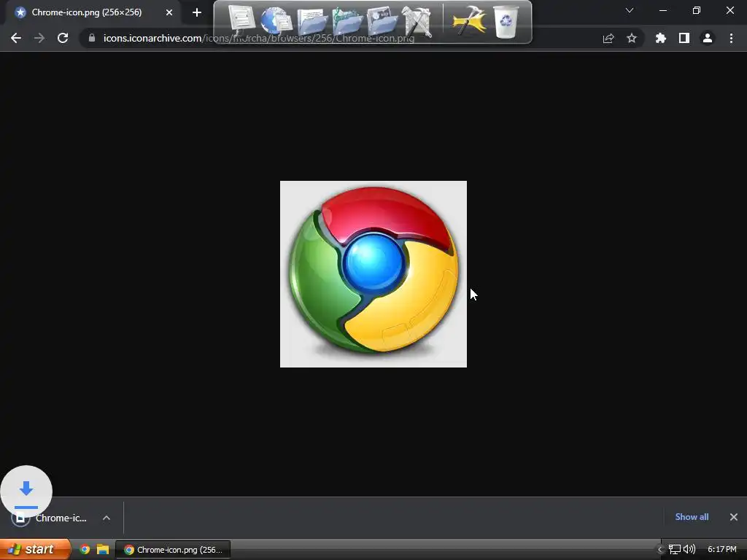Viewport: 747px width, 560px height.
Task: Open the Extensions puzzle-piece menu
Action: click(x=661, y=38)
